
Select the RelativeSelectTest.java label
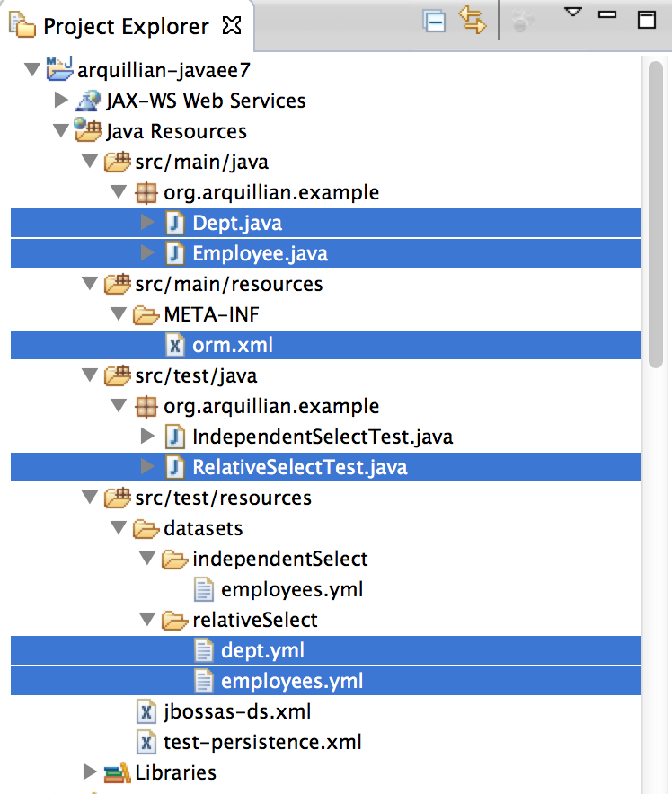click(x=300, y=467)
